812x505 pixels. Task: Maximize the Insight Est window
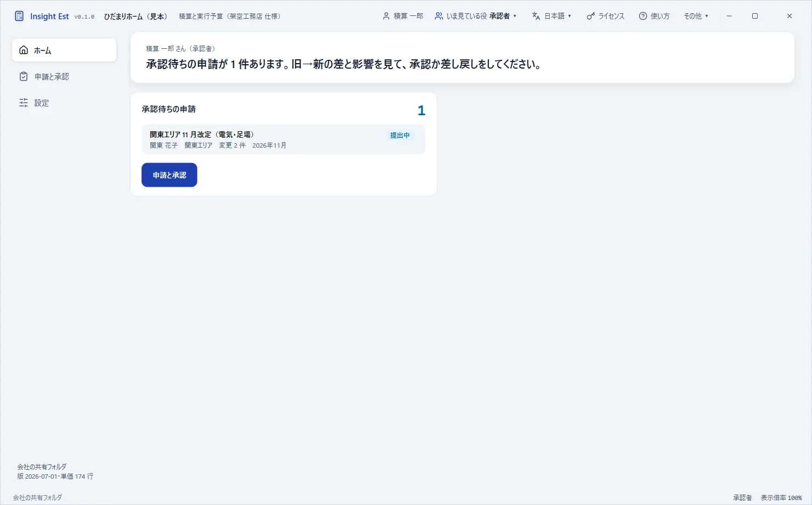coord(755,16)
